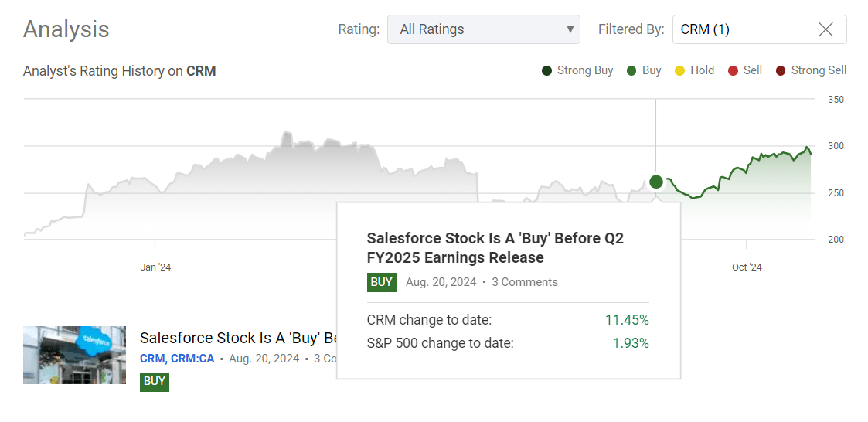Click the Strong Buy legend dot
The height and width of the screenshot is (422, 868).
point(547,71)
